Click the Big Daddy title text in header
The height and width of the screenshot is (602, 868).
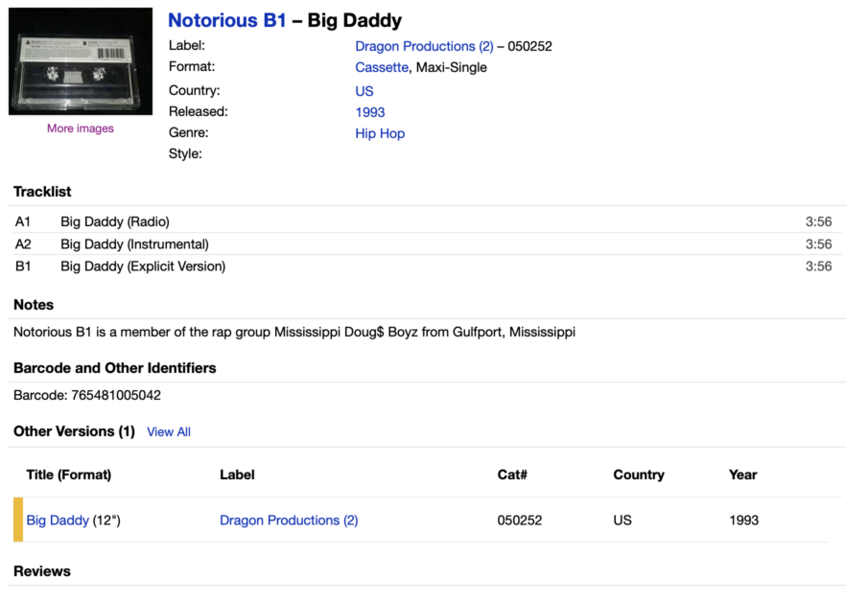click(x=355, y=20)
